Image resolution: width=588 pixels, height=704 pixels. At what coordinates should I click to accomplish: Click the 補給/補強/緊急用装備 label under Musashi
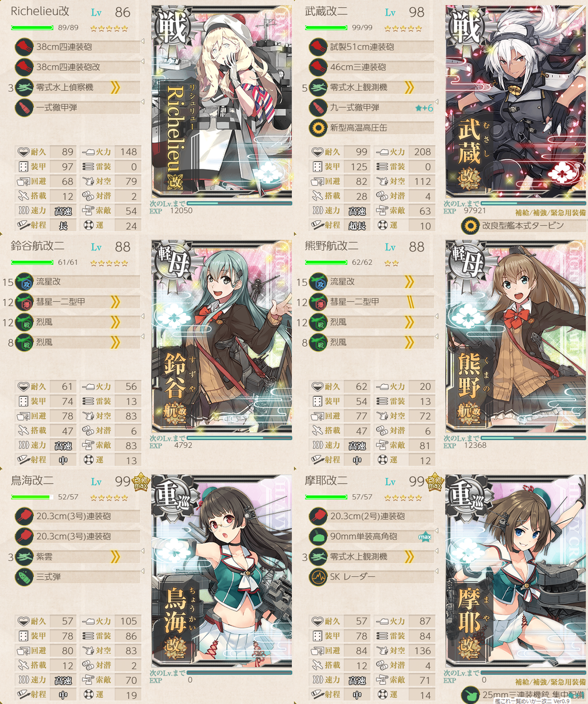tap(550, 212)
